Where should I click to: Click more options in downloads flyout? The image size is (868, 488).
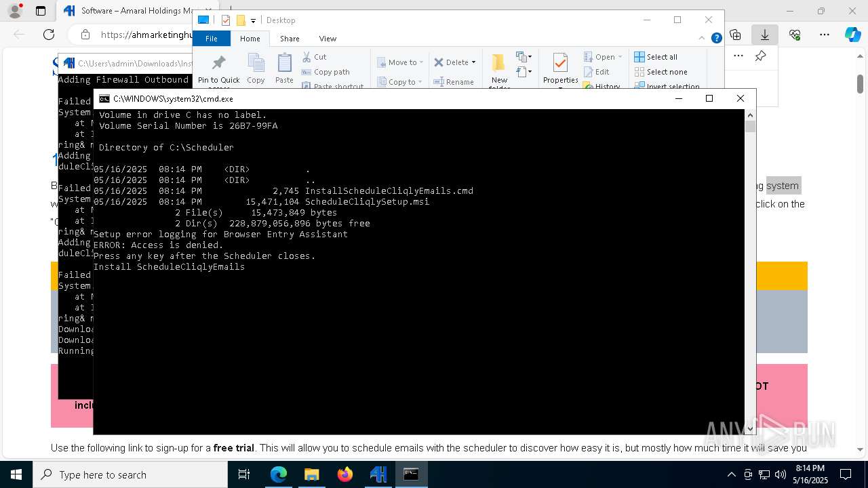pyautogui.click(x=740, y=56)
